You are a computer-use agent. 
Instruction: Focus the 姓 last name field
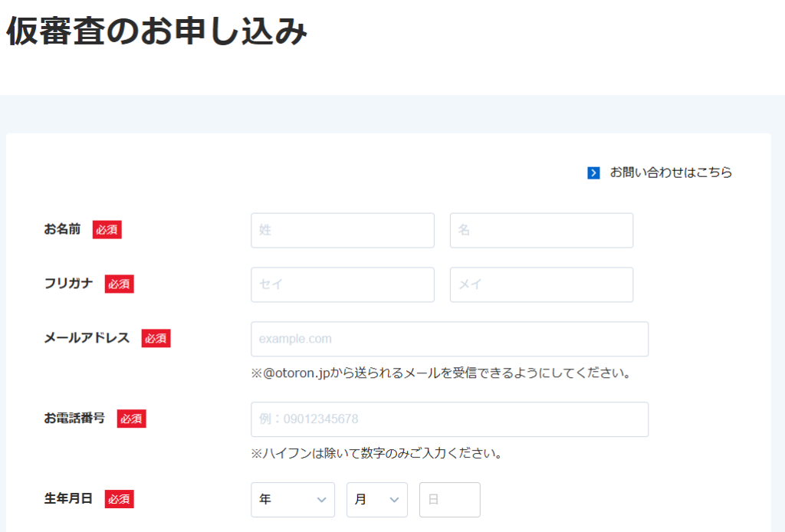pyautogui.click(x=343, y=230)
